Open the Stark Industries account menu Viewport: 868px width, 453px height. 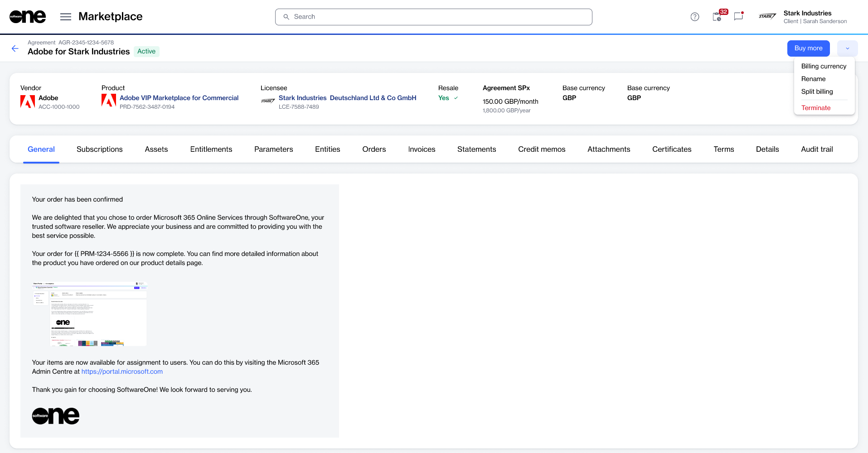coord(807,17)
